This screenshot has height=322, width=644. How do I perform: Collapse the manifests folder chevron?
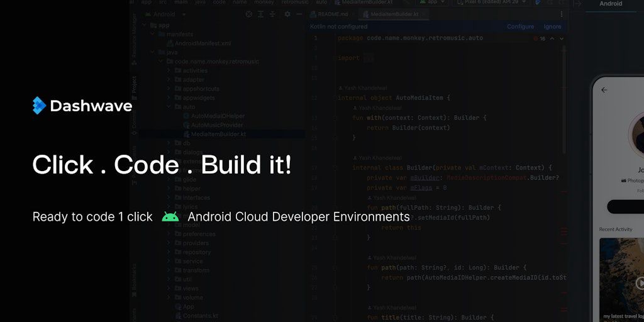point(153,34)
